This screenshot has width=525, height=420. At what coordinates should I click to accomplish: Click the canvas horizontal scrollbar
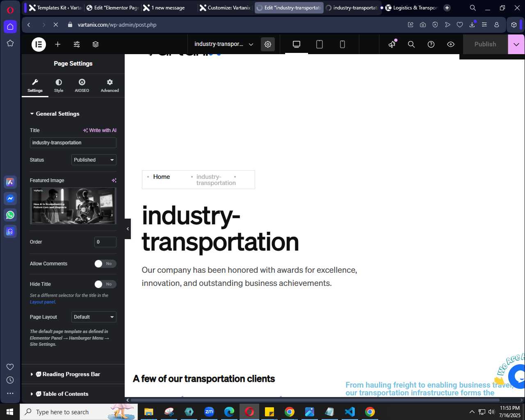(315, 400)
